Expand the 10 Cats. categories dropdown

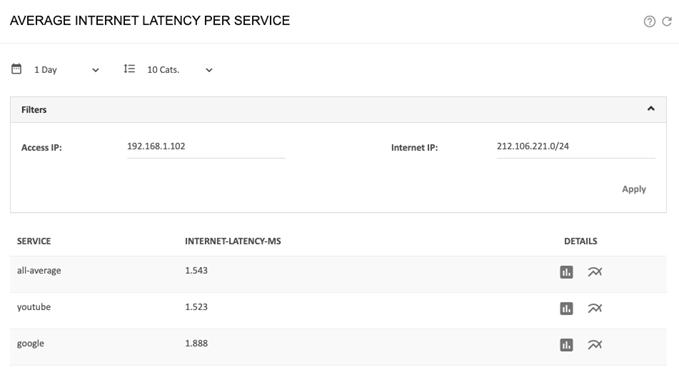(180, 70)
